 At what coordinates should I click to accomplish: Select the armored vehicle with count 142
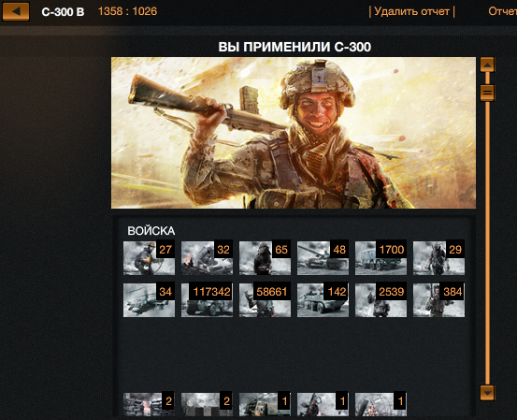(x=323, y=300)
